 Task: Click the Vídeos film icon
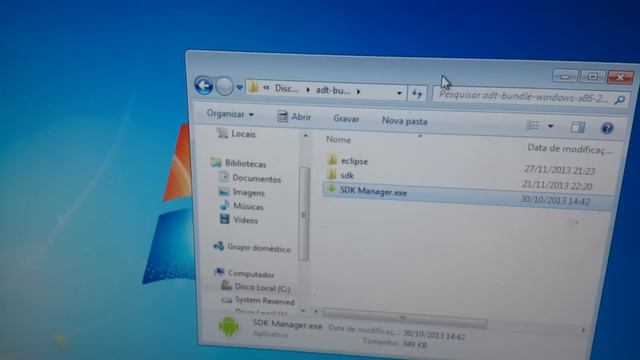point(224,219)
